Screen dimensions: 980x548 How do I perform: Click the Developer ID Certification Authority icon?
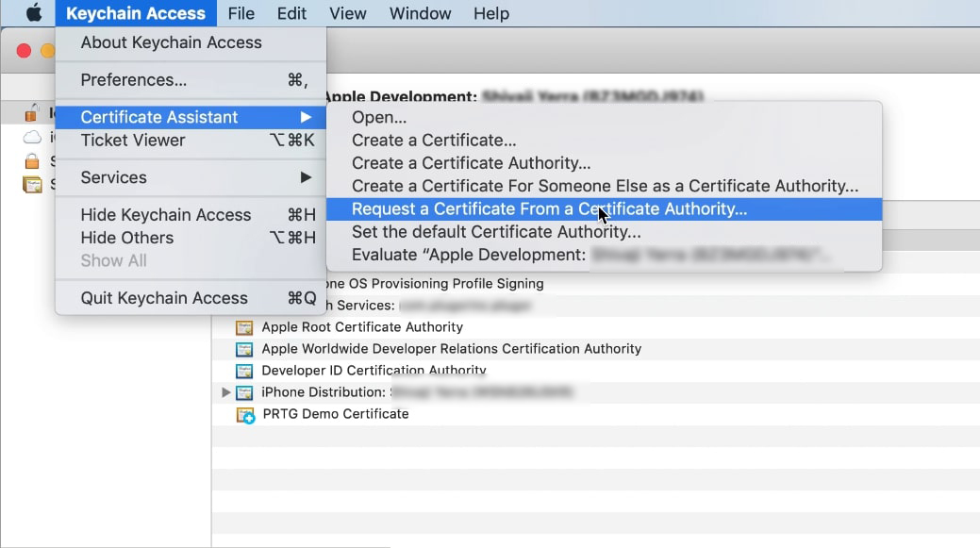point(244,372)
